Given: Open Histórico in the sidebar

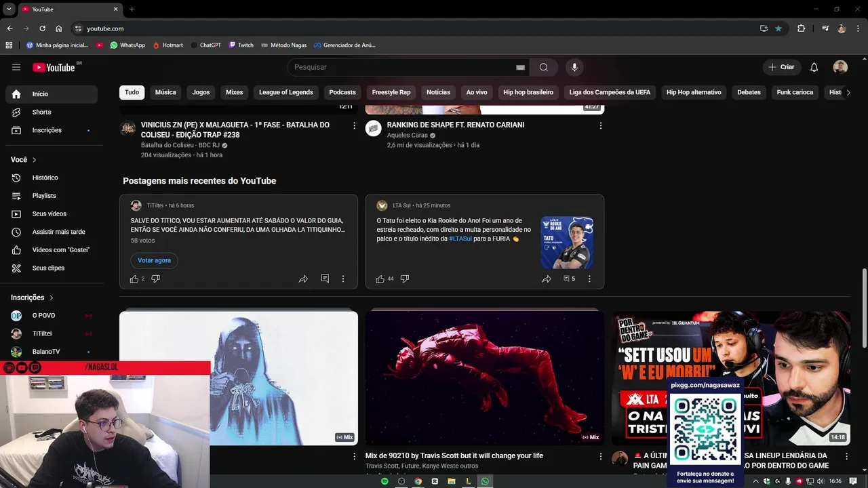Looking at the screenshot, I should (x=52, y=178).
